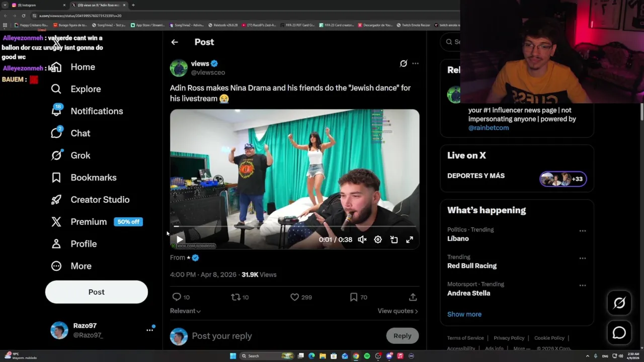Viewport: 644px width, 362px height.
Task: Click the repost icon with 10
Action: [235, 297]
